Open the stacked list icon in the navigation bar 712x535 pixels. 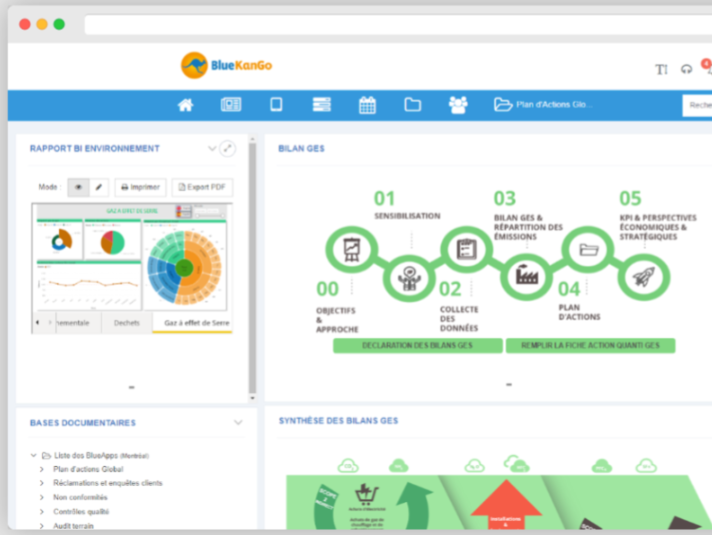321,104
